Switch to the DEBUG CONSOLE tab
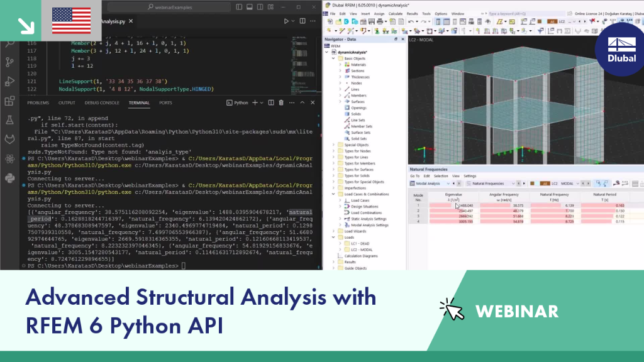Viewport: 644px width, 362px height. point(102,102)
